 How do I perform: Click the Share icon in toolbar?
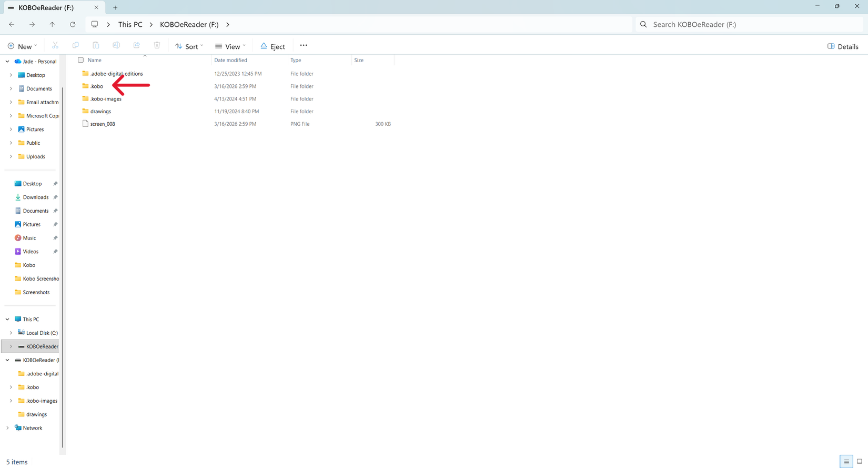[137, 46]
